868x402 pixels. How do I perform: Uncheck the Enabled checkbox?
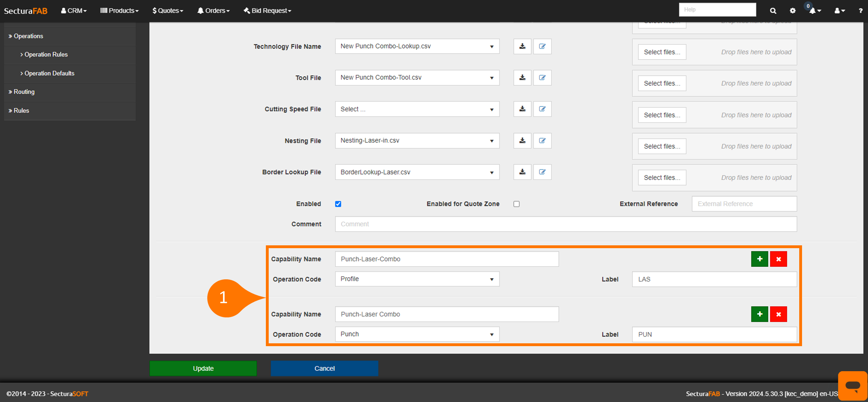click(x=338, y=204)
